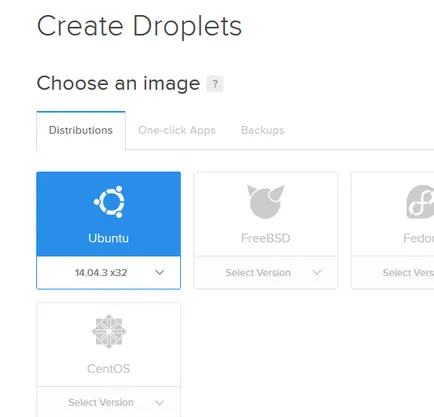Switch to the One-click Apps tab
Screen dimensions: 434x417
tap(177, 130)
